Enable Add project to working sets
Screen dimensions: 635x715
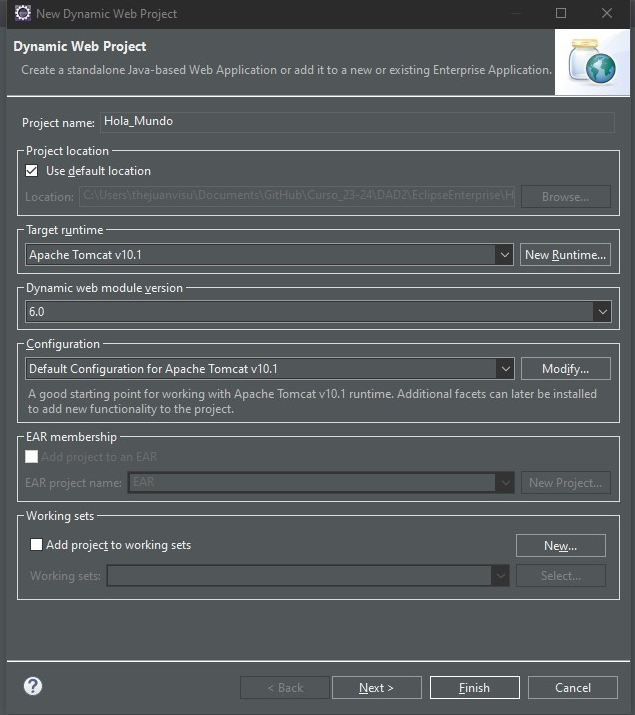[37, 545]
